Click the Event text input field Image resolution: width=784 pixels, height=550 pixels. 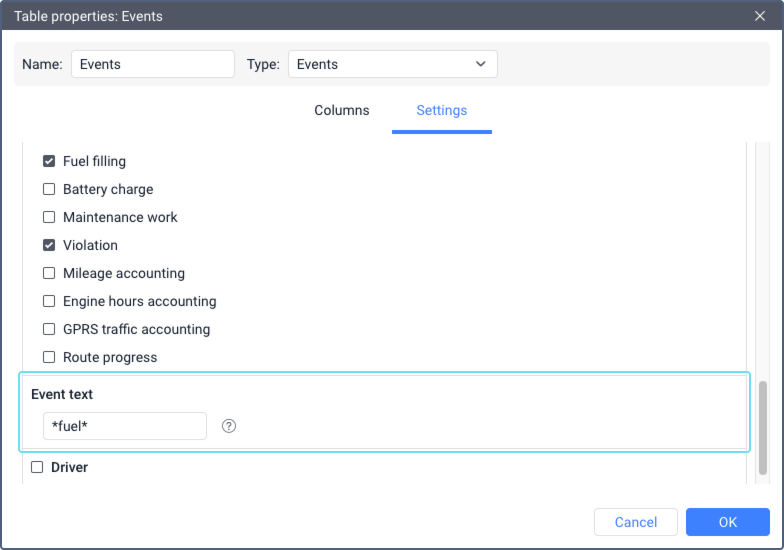click(x=125, y=426)
